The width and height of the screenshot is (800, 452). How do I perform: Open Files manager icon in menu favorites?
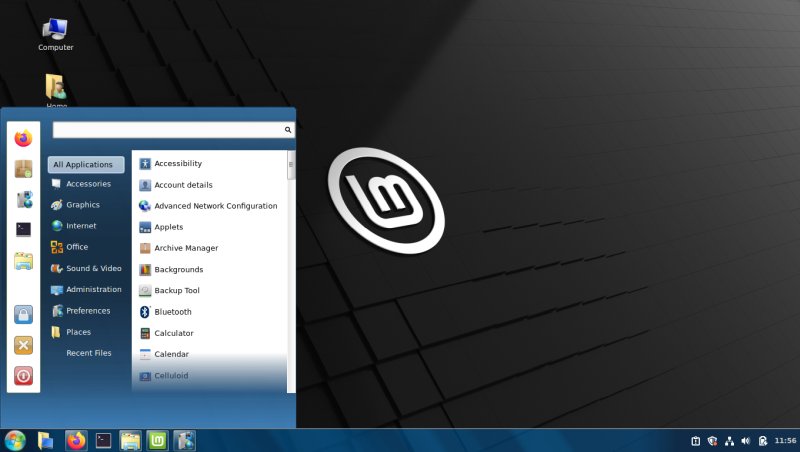click(x=23, y=261)
